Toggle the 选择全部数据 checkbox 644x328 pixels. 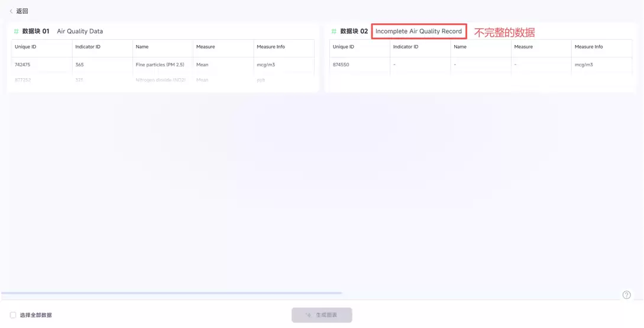tap(13, 315)
